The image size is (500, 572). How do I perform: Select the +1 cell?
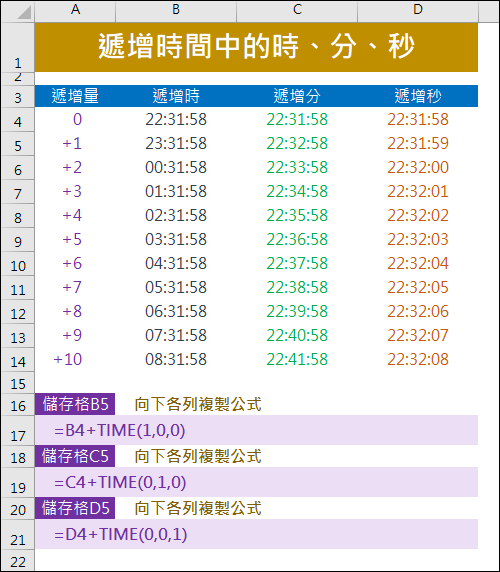click(x=75, y=143)
